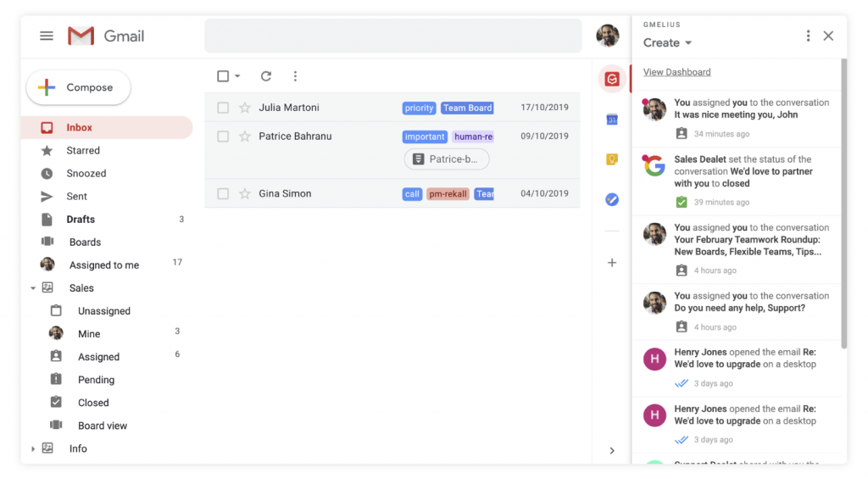Toggle the select-all checkbox
Image resolution: width=868 pixels, height=479 pixels.
pos(223,75)
